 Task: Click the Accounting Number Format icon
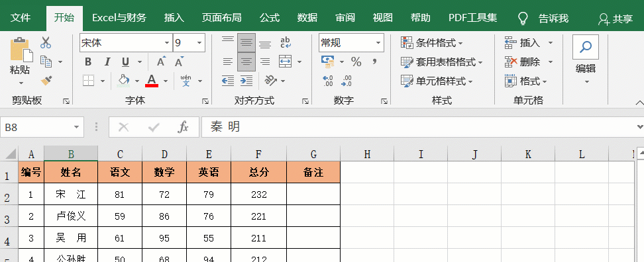(328, 62)
